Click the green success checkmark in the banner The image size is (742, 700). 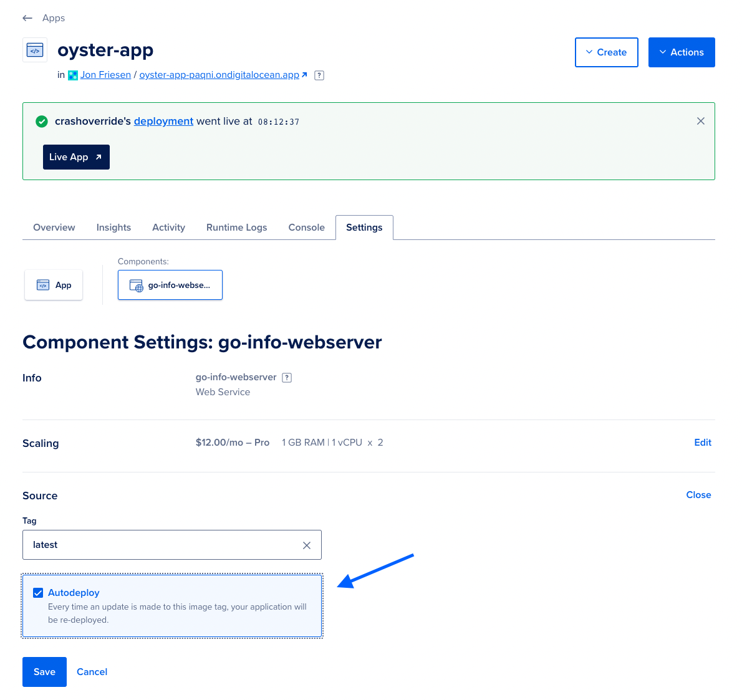tap(41, 121)
